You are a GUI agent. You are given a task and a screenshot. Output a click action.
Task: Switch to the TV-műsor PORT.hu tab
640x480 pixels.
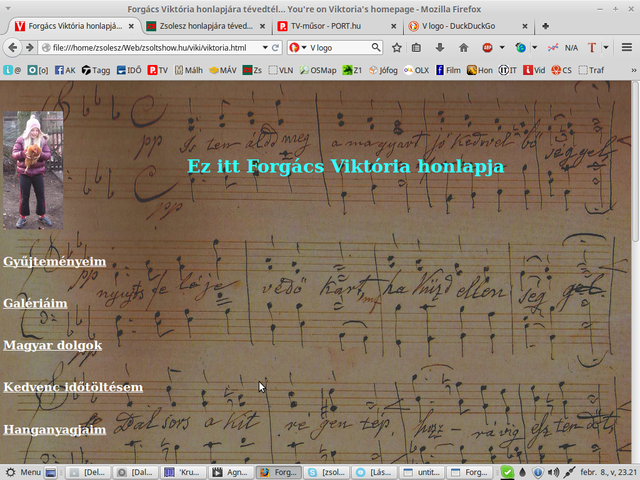[x=337, y=26]
